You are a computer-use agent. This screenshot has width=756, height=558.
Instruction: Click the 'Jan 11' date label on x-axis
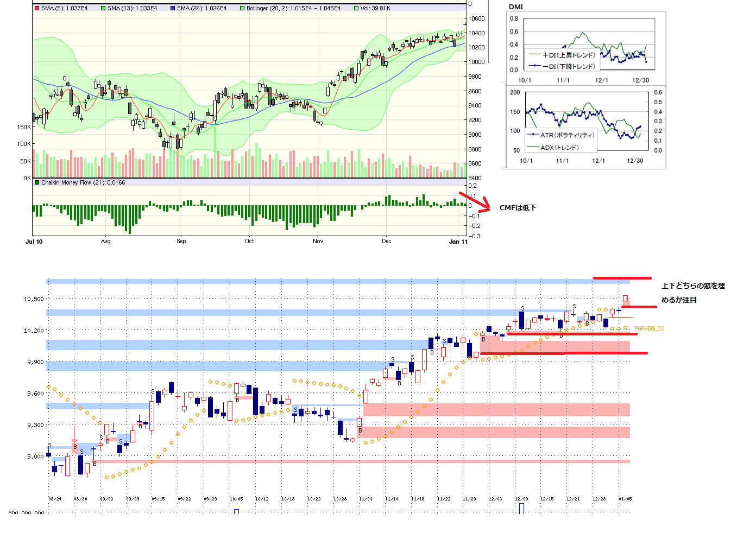(458, 242)
